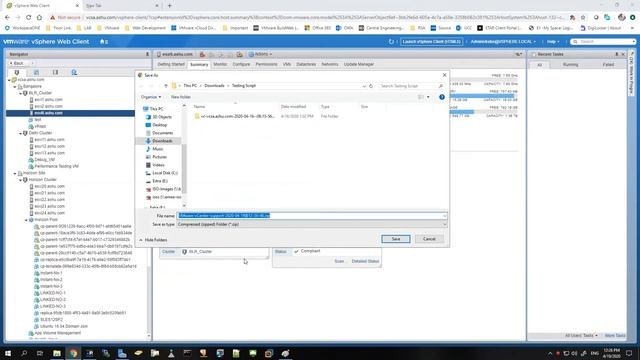Viewport: 640px width, 360px height.
Task: Click the refresh icon beside address bar
Action: point(371,86)
